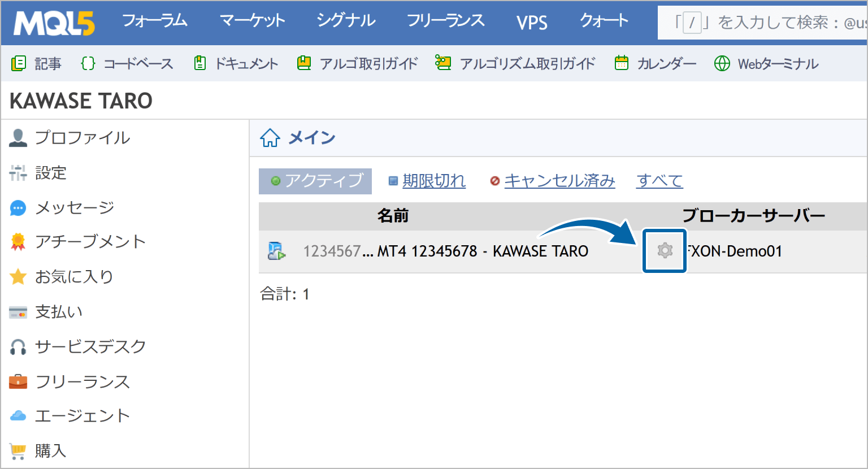Open 記事 link in secondary bar

click(48, 63)
